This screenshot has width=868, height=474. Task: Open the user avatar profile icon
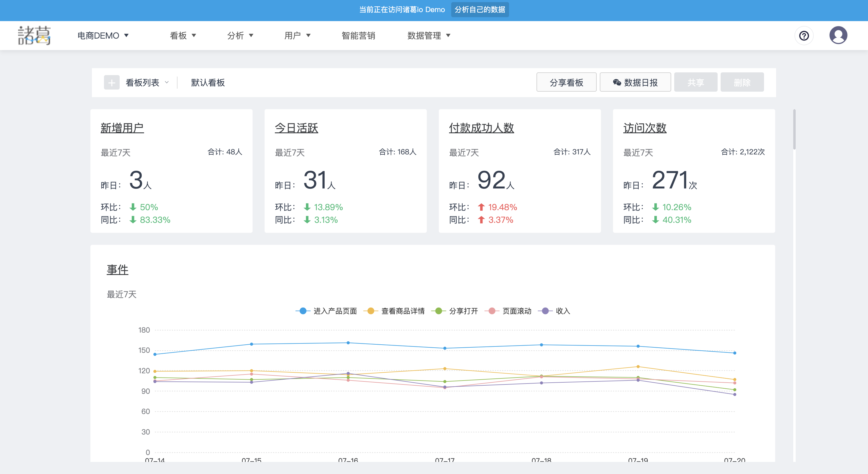[838, 35]
